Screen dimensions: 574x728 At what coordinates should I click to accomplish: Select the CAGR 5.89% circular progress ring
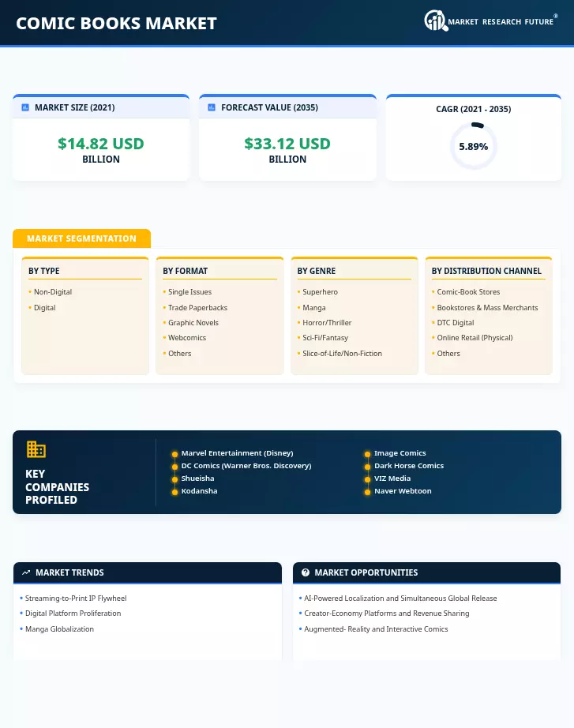[x=473, y=146]
